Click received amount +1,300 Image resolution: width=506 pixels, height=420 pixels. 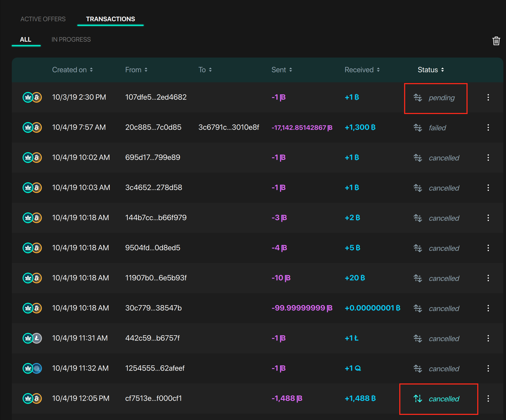point(360,127)
